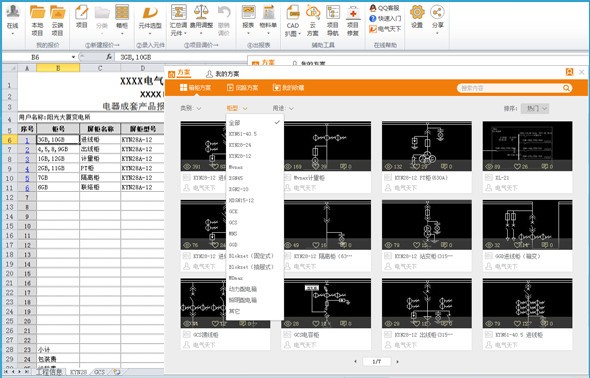Image resolution: width=590 pixels, height=378 pixels.
Task: Open the Mvnex计量柜 scheme thumbnail
Action: 326,146
